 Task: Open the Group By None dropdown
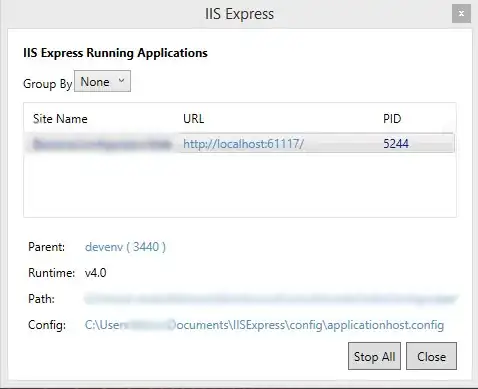tap(102, 81)
